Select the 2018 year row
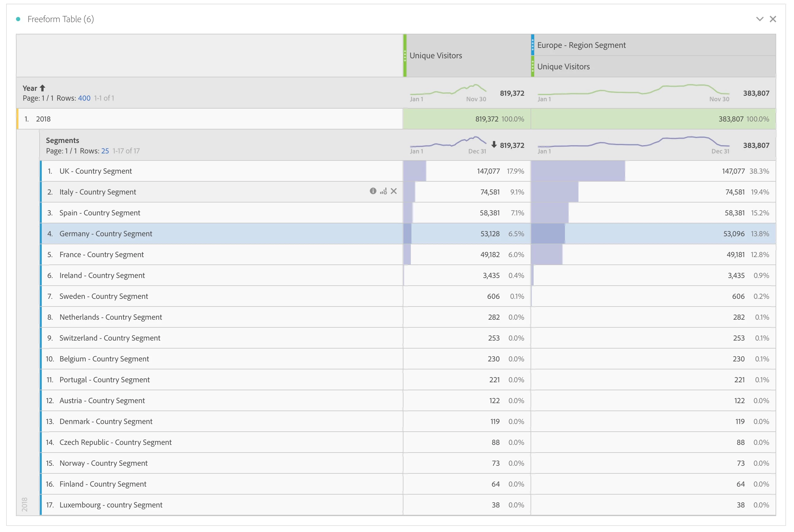Screen dimensions: 794x532 [43, 119]
